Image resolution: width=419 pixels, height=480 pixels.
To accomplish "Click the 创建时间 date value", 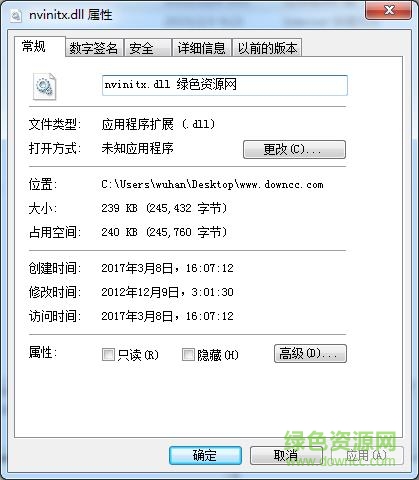I will (167, 268).
